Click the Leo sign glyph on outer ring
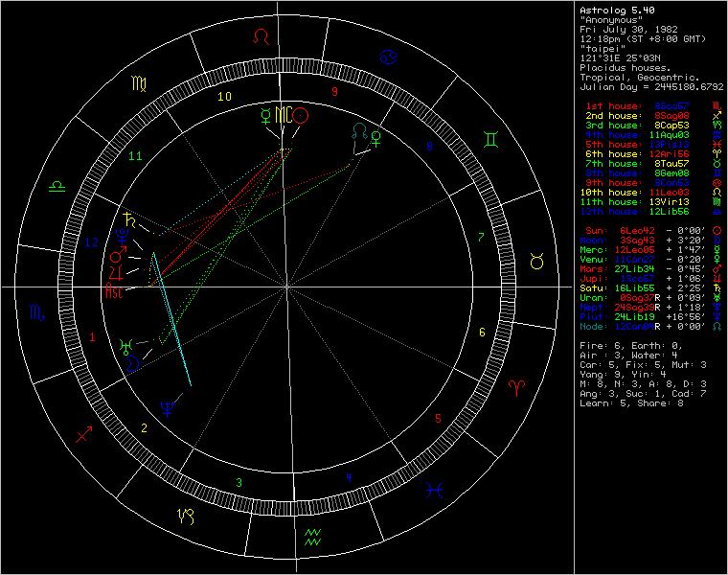The width and height of the screenshot is (728, 575). pyautogui.click(x=260, y=37)
